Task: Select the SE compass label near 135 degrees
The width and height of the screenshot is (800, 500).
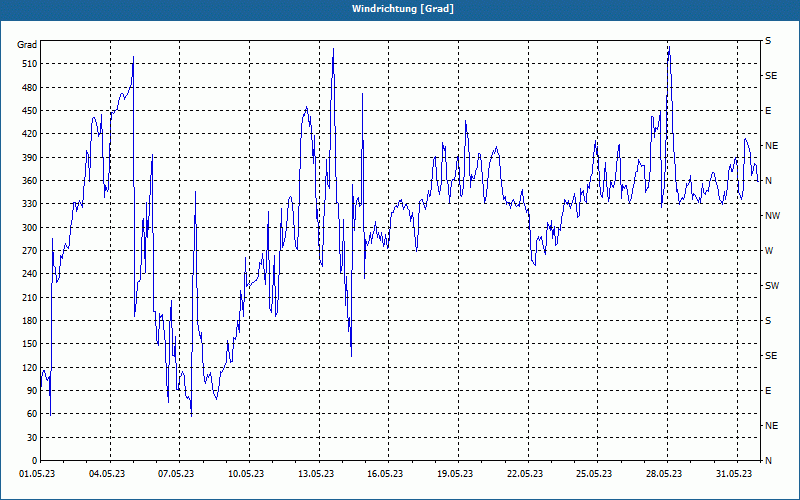Action: pyautogui.click(x=771, y=356)
